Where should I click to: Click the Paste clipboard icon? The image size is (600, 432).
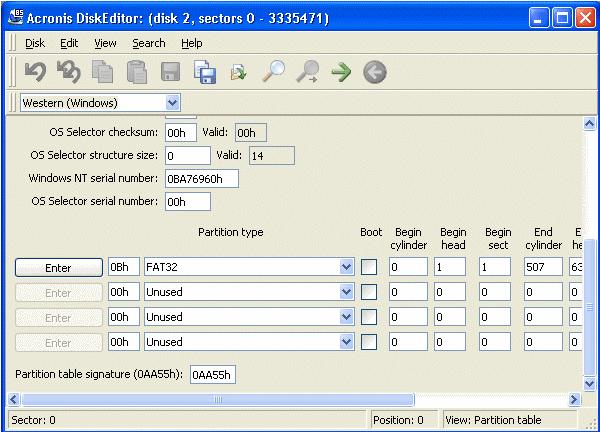[x=137, y=72]
